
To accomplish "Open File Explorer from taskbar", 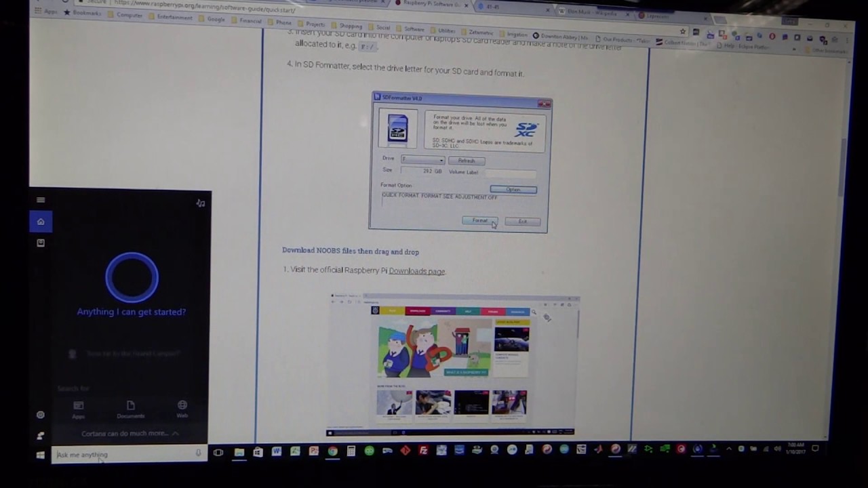I will coord(239,451).
